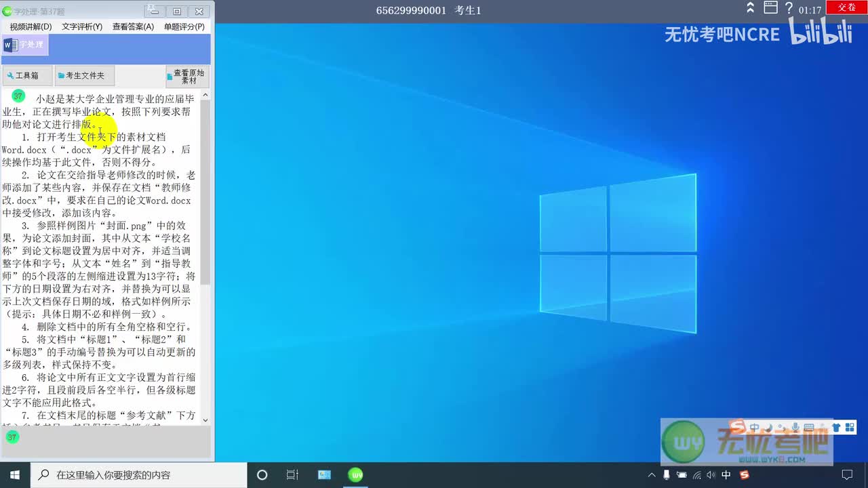The image size is (868, 488).
Task: Open Cortana circle icon on taskbar
Action: pos(262,475)
